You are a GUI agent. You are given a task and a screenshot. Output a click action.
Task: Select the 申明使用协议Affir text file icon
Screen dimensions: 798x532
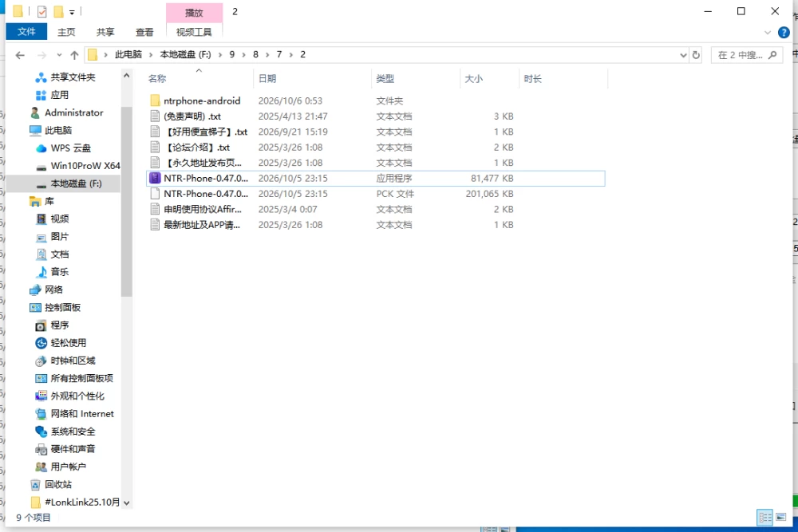[x=155, y=209]
